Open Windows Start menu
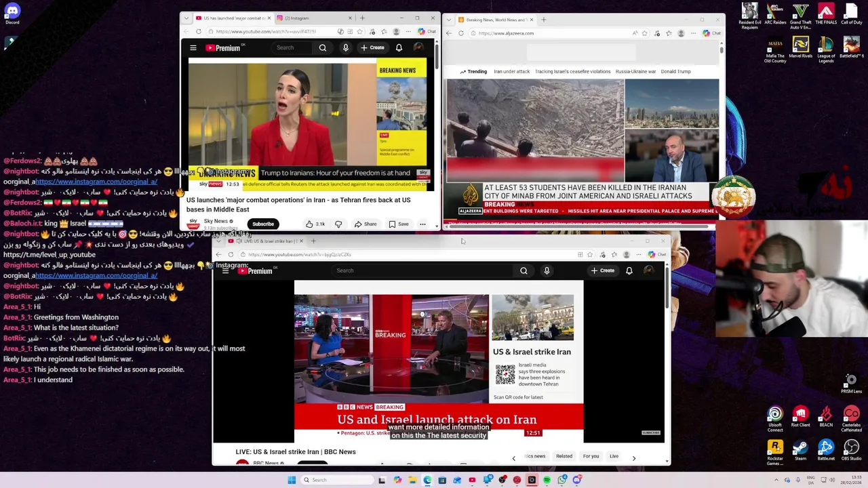Screen dimensions: 868x488 [292, 480]
